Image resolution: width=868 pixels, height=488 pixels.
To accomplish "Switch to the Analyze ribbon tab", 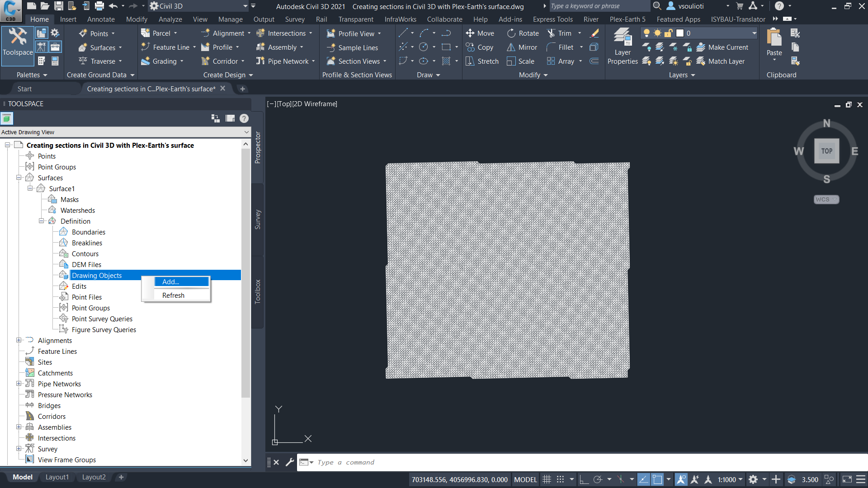I will [170, 19].
